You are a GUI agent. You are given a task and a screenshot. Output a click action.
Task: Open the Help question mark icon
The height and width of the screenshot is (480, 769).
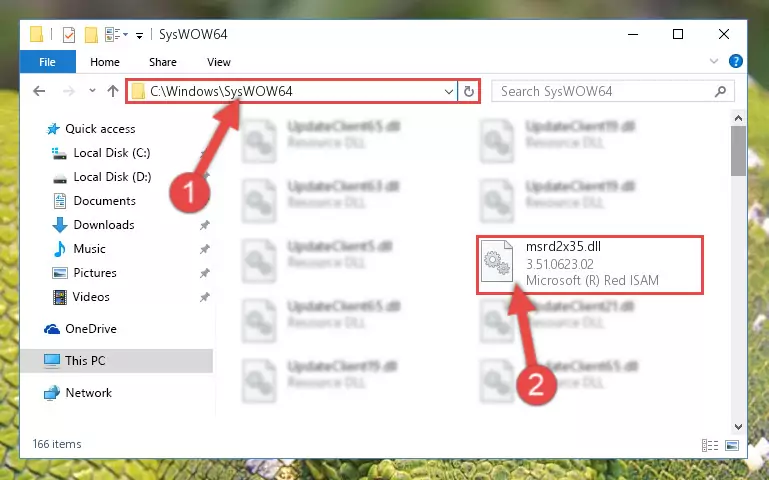click(x=735, y=61)
